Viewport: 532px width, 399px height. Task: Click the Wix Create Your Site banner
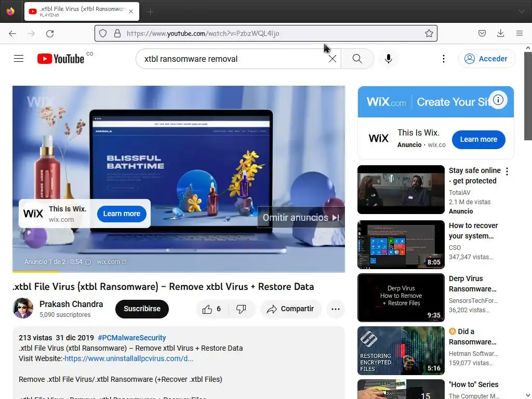(x=436, y=102)
